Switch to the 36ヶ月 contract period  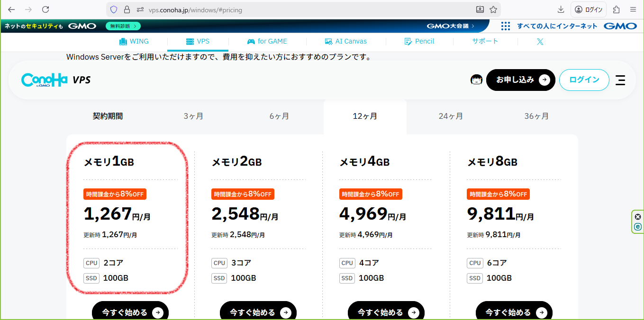click(536, 116)
